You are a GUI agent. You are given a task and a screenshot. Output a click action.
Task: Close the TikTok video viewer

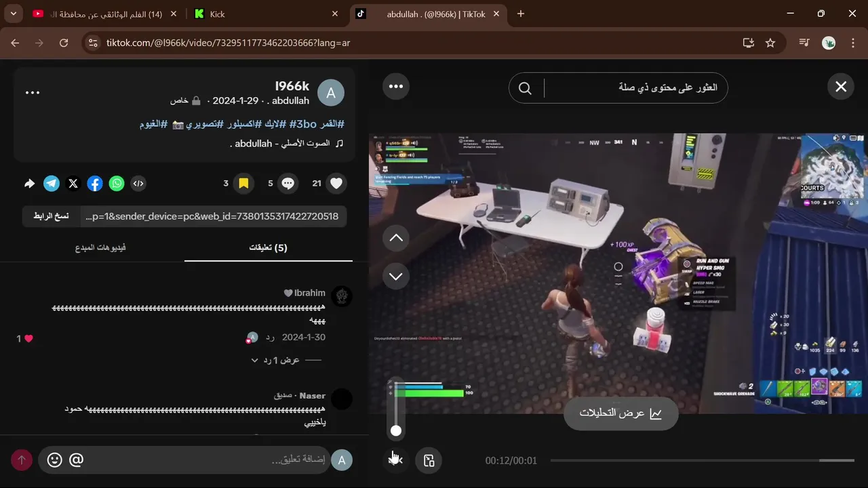(841, 87)
